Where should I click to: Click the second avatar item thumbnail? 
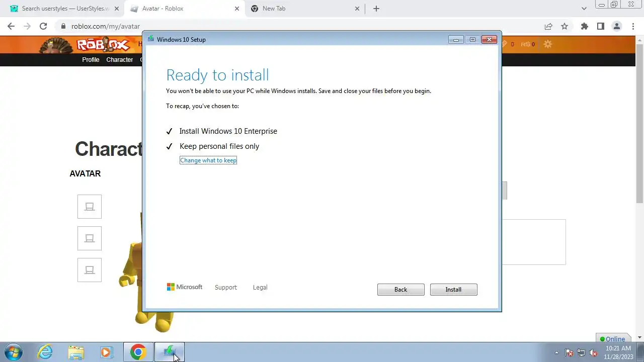tap(90, 238)
